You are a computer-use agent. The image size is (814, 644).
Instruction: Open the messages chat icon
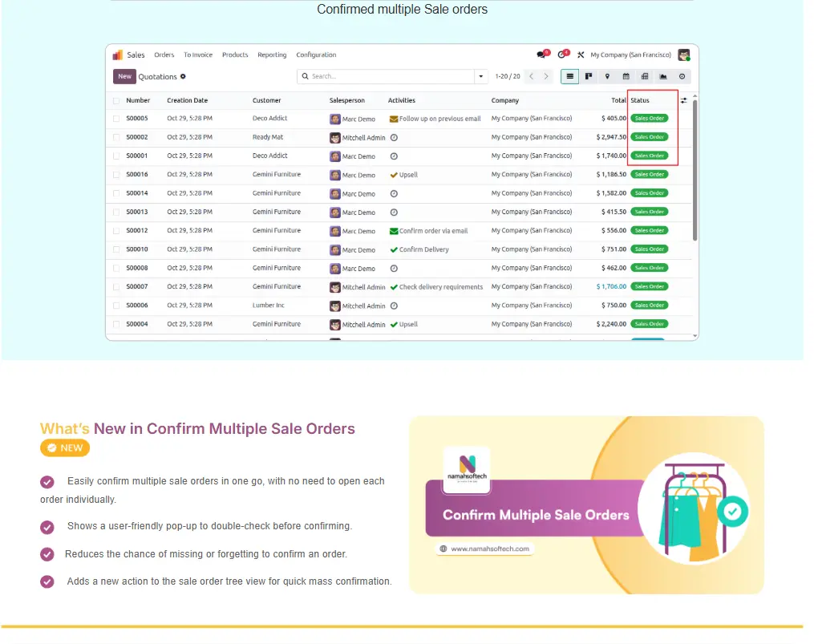541,55
